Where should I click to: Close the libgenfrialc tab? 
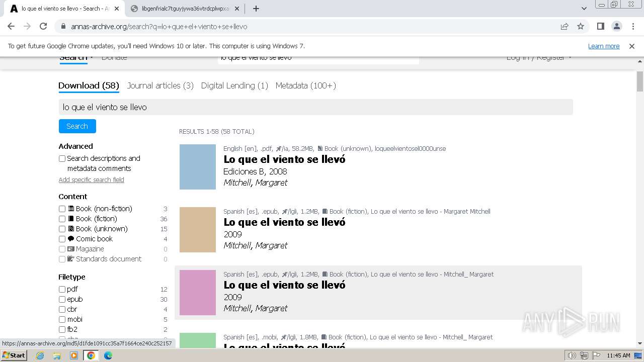(237, 9)
